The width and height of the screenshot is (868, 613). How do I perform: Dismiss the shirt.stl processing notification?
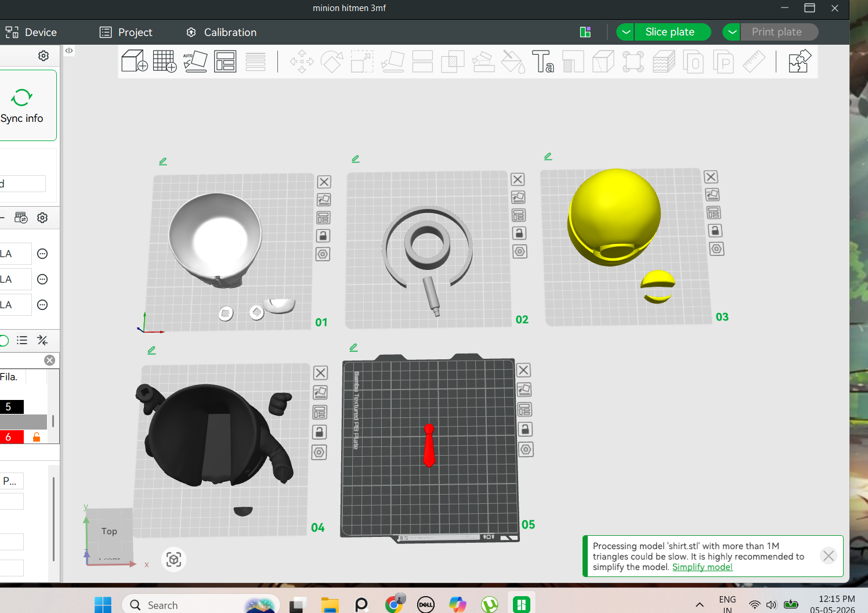[x=829, y=556]
